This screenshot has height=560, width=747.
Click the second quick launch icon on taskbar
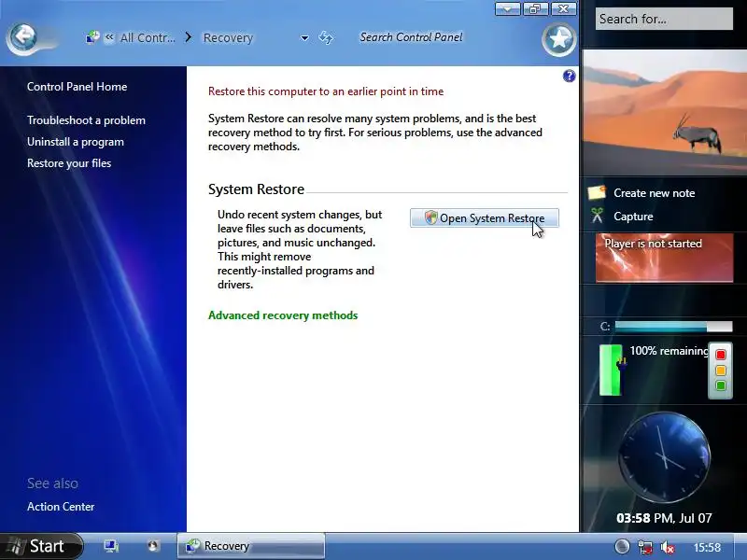pyautogui.click(x=152, y=546)
